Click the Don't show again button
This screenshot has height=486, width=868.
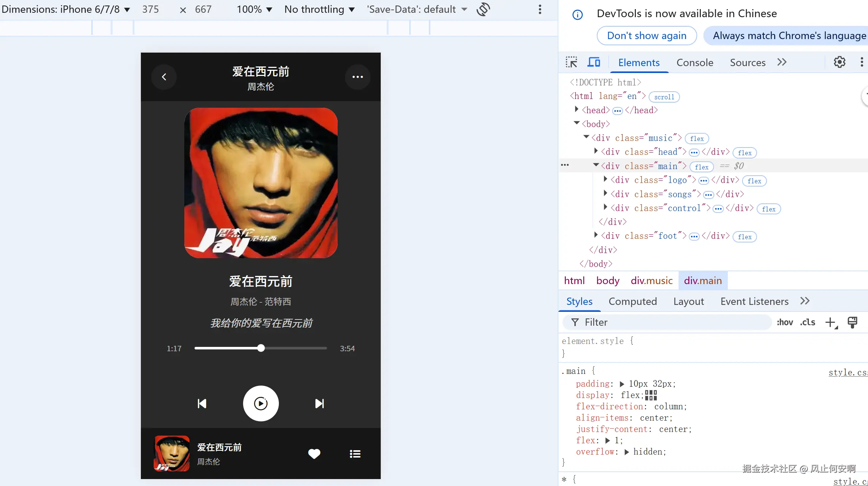coord(646,35)
